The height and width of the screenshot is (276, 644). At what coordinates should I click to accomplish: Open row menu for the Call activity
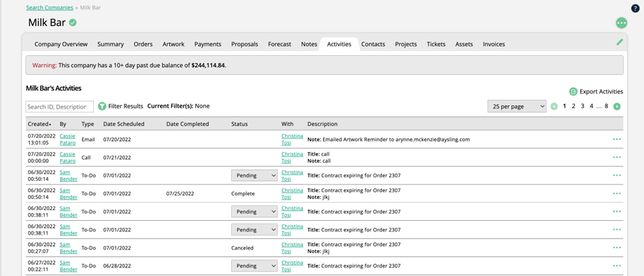tap(617, 158)
